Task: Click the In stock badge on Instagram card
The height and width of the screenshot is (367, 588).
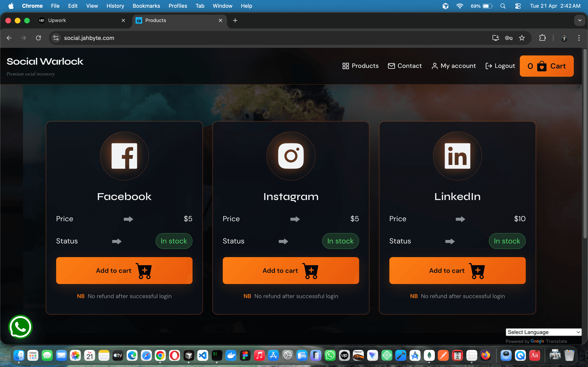Action: click(x=340, y=241)
